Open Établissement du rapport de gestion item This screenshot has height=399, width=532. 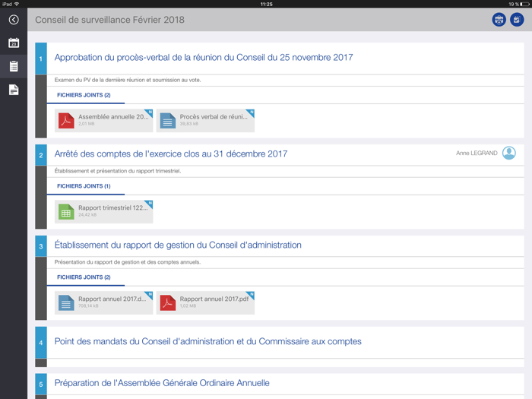pos(178,245)
